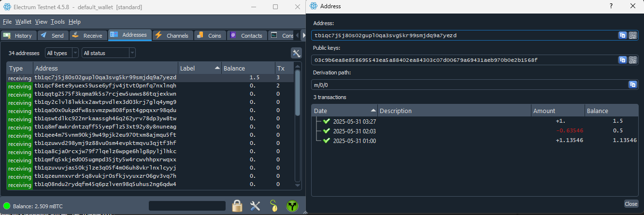Copy the public key to clipboard
The height and width of the screenshot is (215, 644).
(623, 60)
